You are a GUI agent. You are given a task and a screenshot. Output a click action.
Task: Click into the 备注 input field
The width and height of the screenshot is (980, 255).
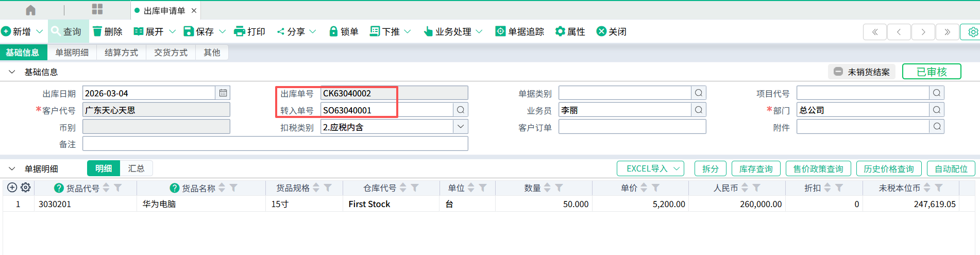[275, 144]
